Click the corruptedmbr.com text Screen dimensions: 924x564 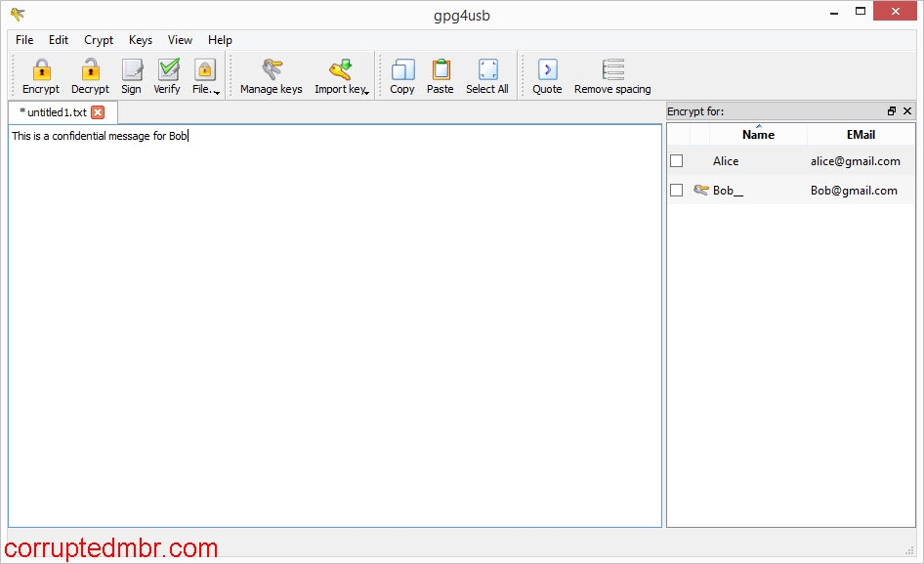tap(110, 547)
